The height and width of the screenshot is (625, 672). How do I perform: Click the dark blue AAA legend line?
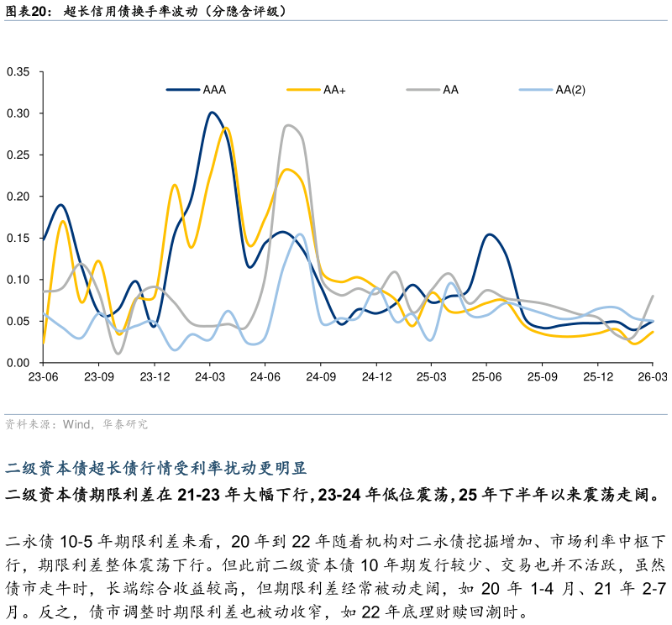[x=183, y=89]
